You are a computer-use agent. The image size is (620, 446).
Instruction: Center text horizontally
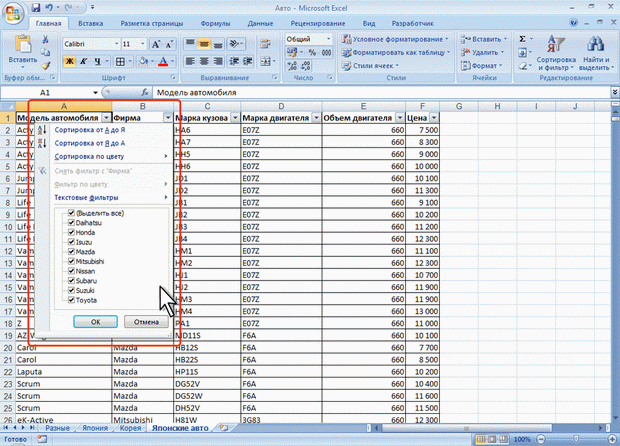click(204, 61)
